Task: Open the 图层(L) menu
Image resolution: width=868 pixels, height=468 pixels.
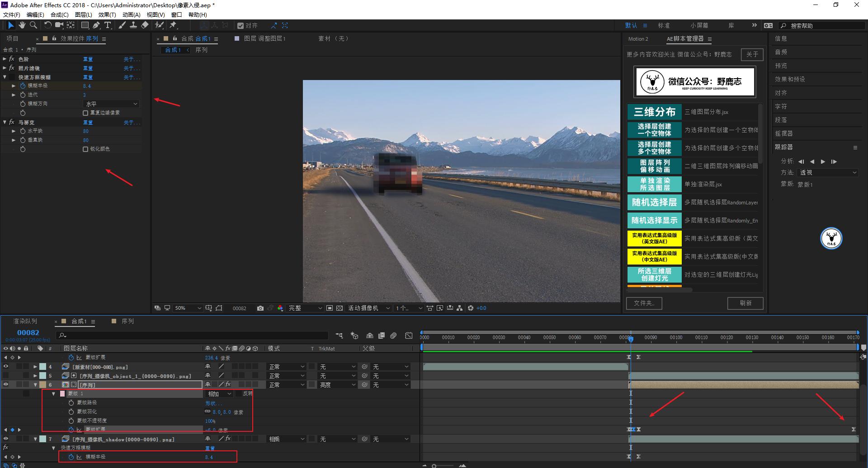Action: tap(83, 14)
